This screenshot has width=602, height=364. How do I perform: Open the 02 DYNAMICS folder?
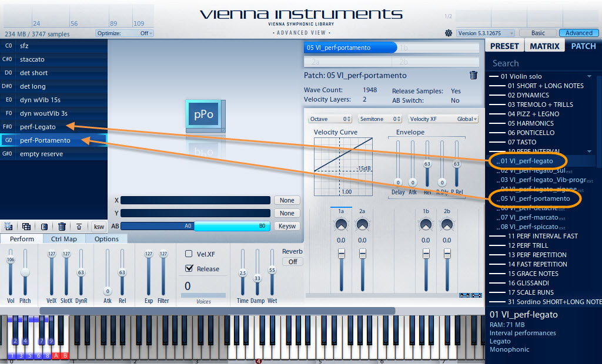click(529, 95)
